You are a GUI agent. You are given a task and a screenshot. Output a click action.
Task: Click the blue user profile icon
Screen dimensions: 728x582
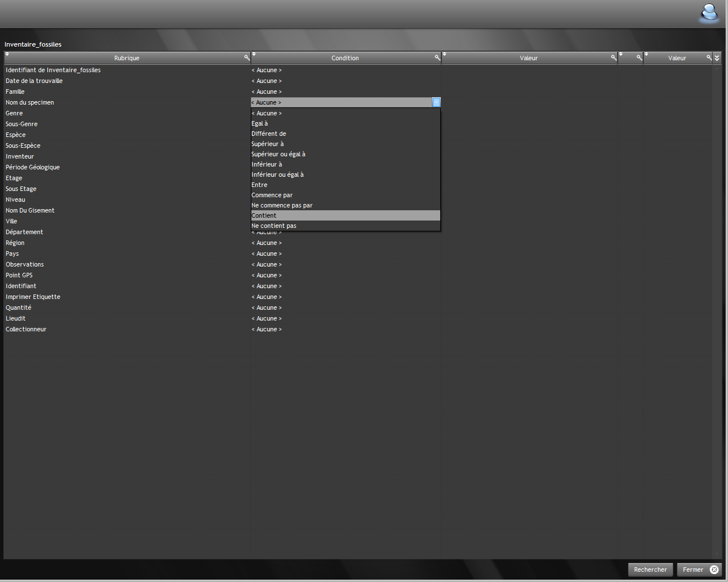709,13
